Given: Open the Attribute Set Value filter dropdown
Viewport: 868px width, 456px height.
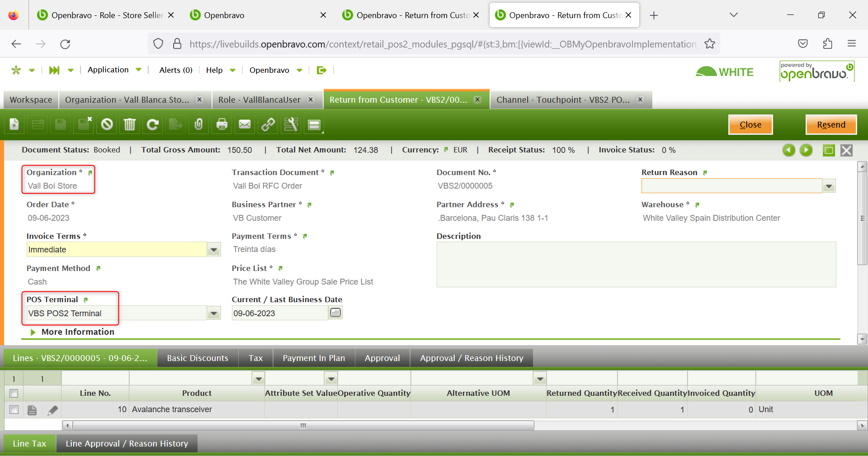Looking at the screenshot, I should (x=331, y=378).
